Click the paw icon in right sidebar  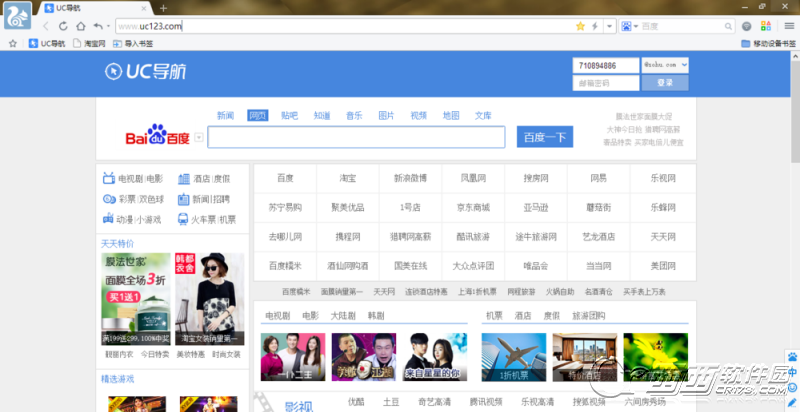pos(792,356)
